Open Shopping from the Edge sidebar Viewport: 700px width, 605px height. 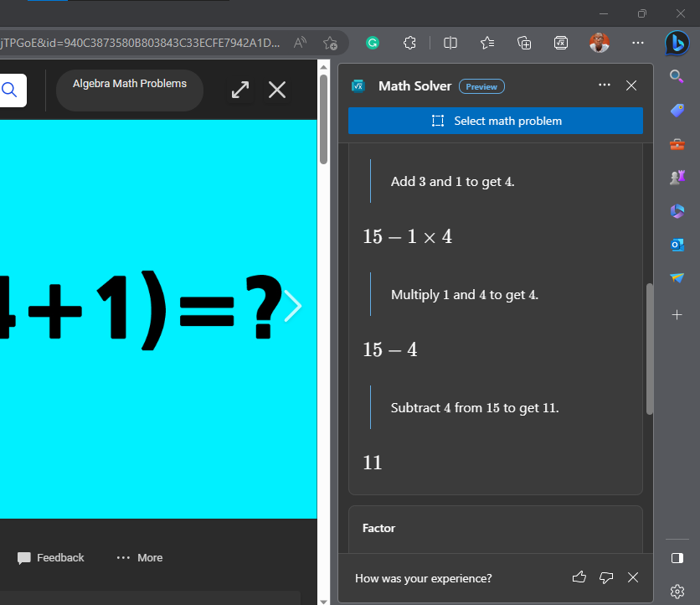tap(676, 110)
